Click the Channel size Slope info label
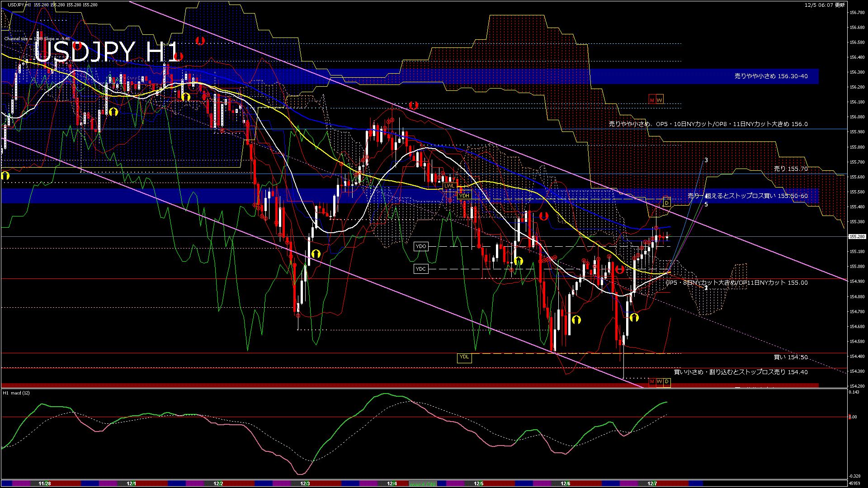Image resolution: width=868 pixels, height=488 pixels. click(33, 39)
